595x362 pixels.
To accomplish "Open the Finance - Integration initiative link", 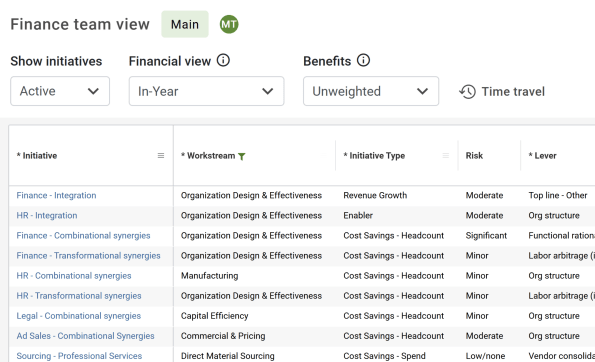I will [x=56, y=195].
